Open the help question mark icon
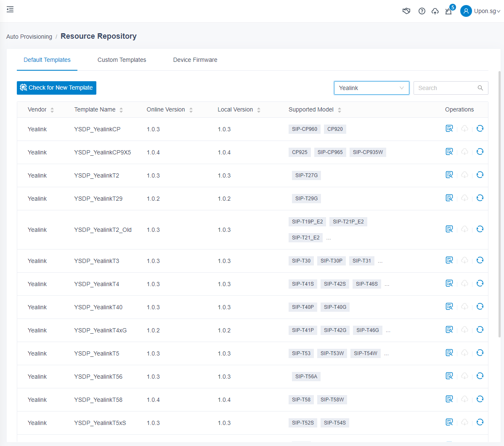 (422, 11)
